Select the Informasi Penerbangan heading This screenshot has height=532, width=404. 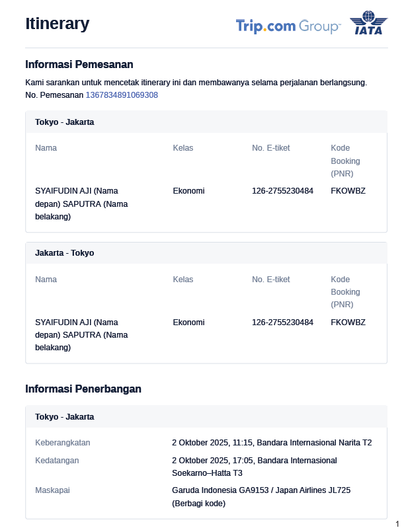point(83,389)
